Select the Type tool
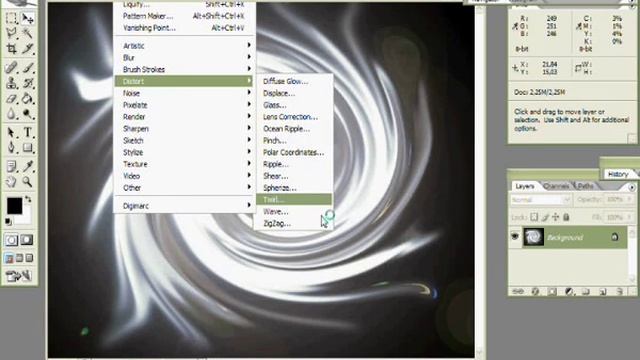 (28, 132)
